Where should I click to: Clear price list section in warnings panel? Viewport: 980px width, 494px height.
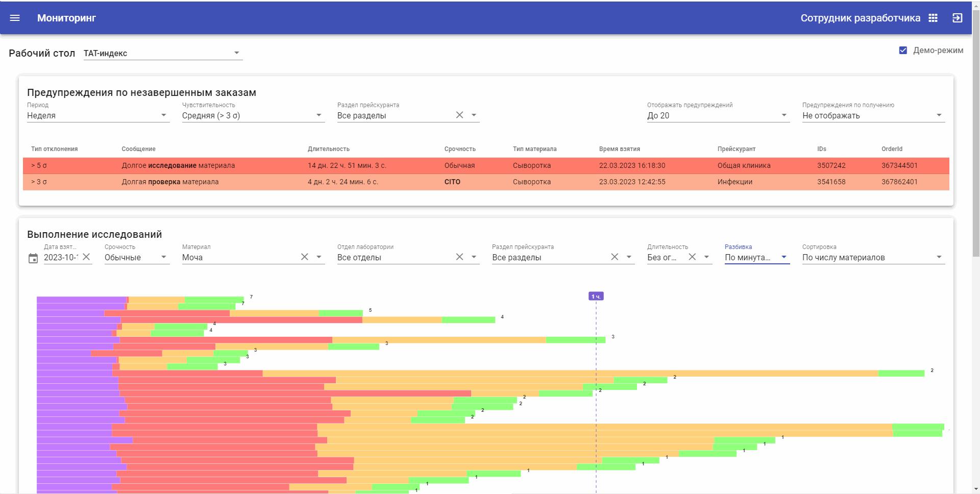pyautogui.click(x=459, y=115)
